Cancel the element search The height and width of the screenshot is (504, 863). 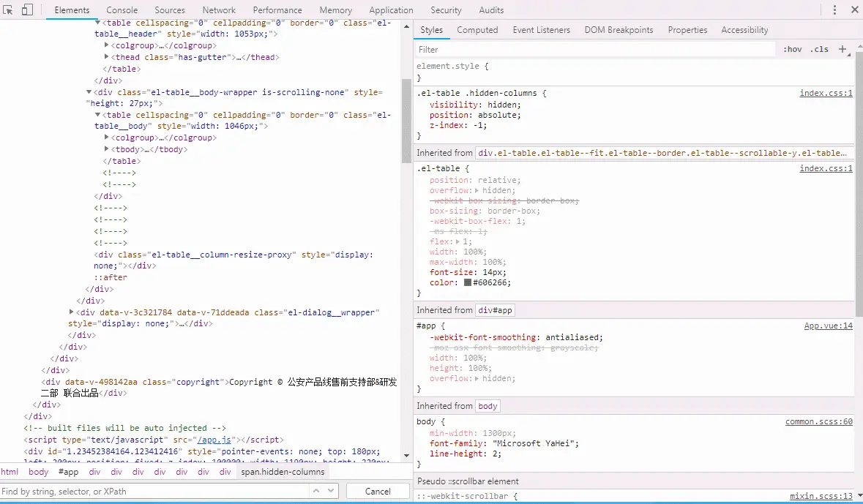(x=378, y=491)
